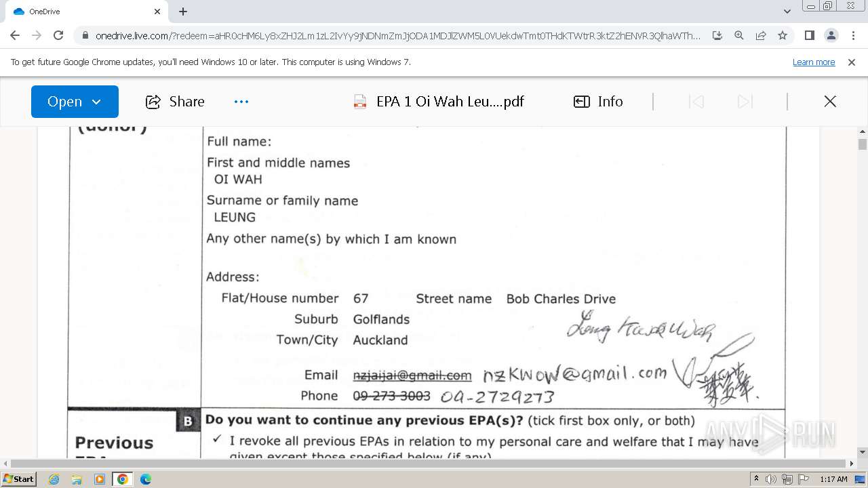Open the Info pane

(598, 102)
